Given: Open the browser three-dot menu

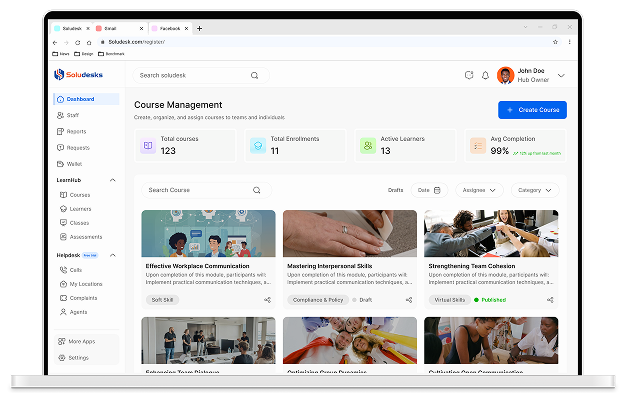Looking at the screenshot, I should [x=569, y=42].
